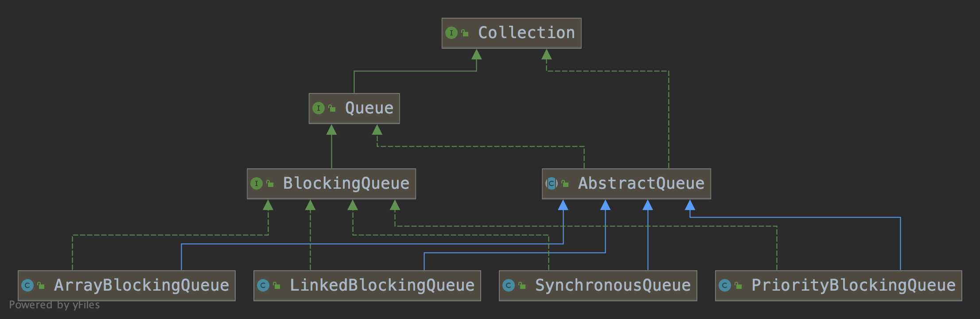Select the Collection interface node
Viewport: 980px width, 319px height.
pyautogui.click(x=511, y=33)
